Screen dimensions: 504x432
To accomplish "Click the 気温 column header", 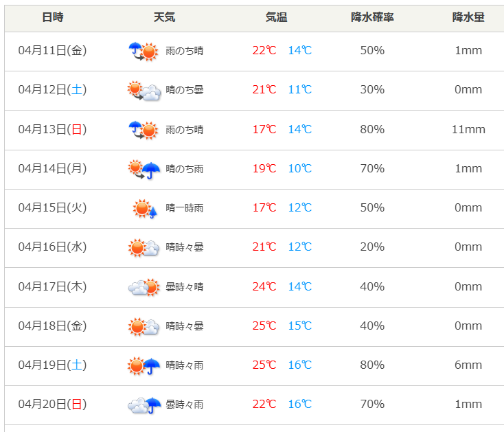I will click(x=276, y=17).
